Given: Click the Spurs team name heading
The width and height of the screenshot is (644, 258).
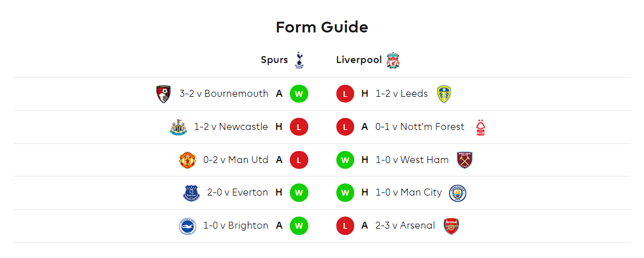Looking at the screenshot, I should tap(275, 60).
